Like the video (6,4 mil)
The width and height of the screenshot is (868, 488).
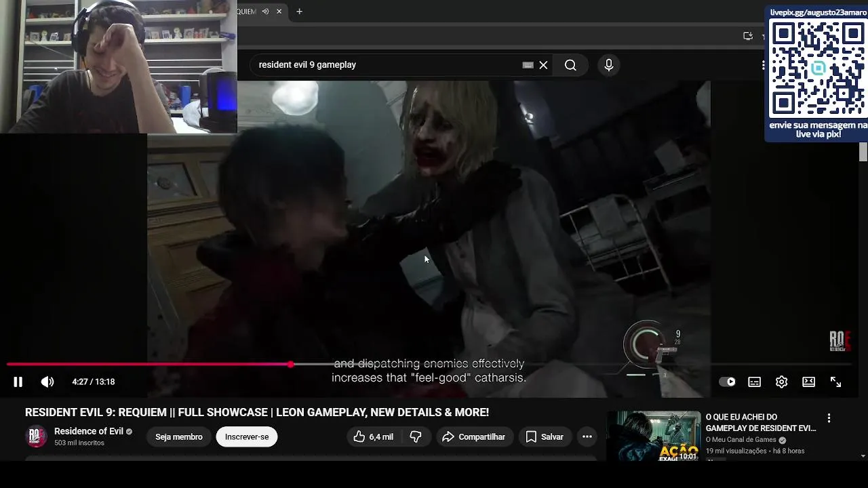pos(373,437)
